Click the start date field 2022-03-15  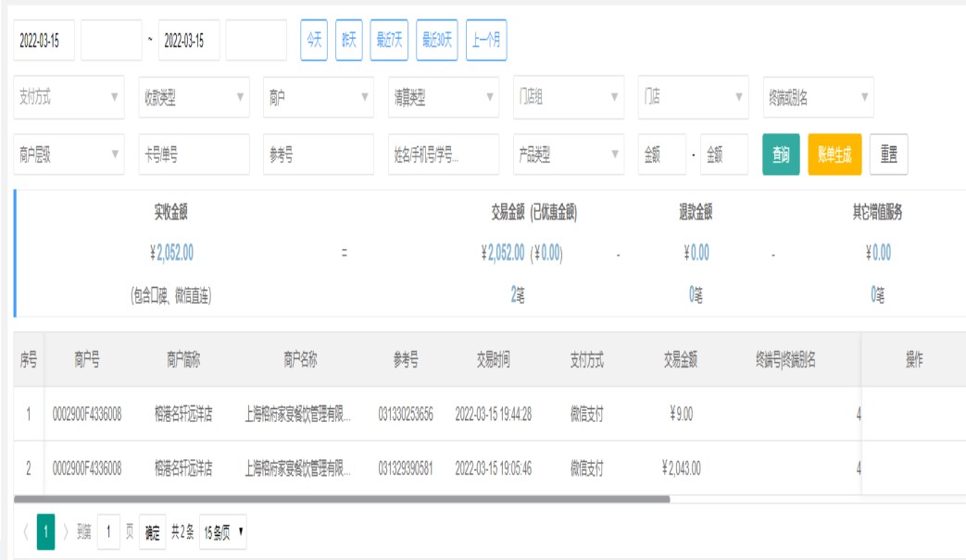[x=44, y=41]
